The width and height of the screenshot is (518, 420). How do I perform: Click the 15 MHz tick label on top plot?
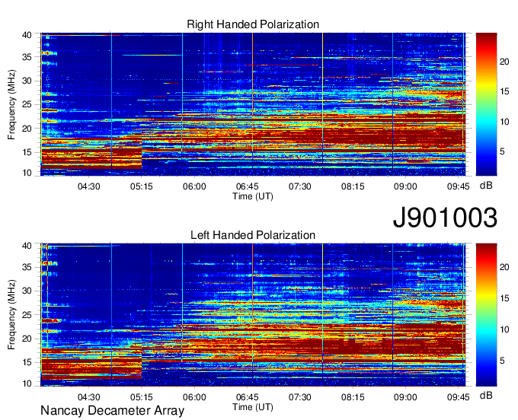(27, 152)
